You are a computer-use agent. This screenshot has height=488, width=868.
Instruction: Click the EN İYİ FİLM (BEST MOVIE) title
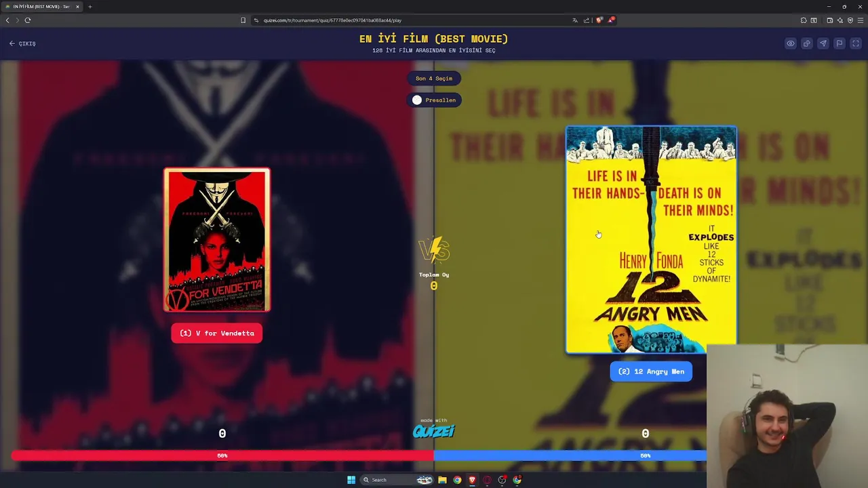pos(434,39)
